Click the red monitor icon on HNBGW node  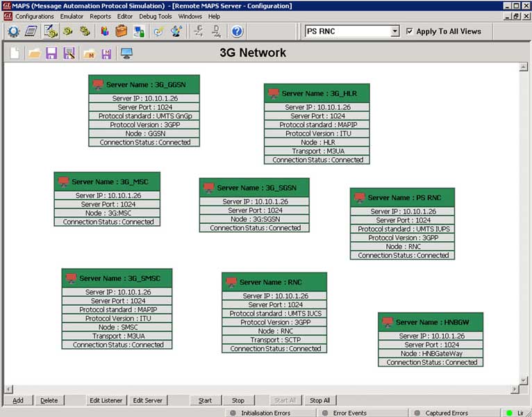point(388,322)
